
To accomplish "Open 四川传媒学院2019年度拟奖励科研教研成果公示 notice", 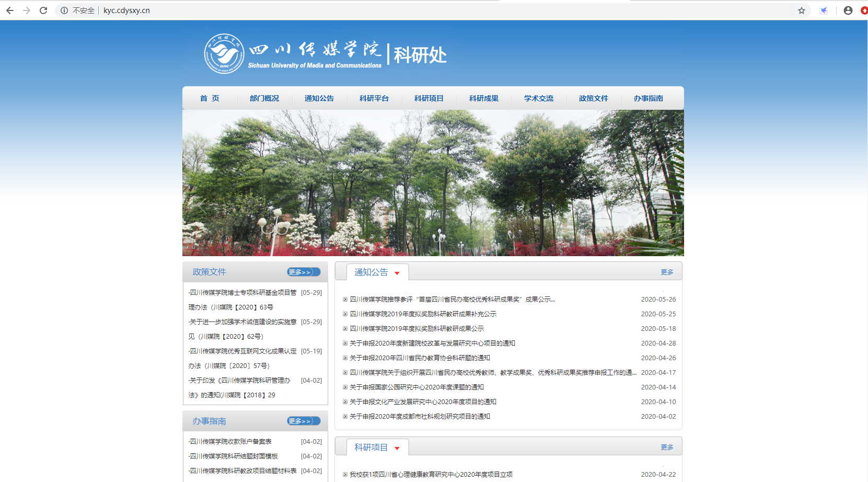I will pos(416,329).
